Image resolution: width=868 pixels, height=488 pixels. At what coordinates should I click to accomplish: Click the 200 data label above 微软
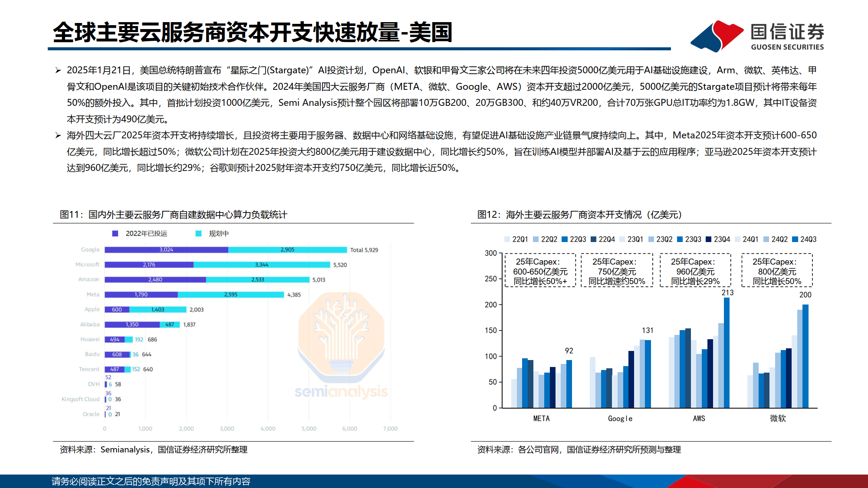pyautogui.click(x=805, y=295)
